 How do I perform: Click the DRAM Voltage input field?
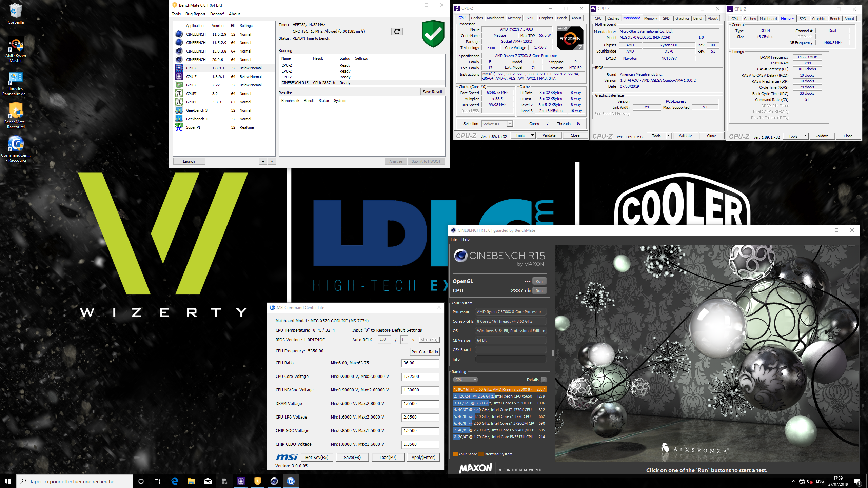pyautogui.click(x=420, y=404)
